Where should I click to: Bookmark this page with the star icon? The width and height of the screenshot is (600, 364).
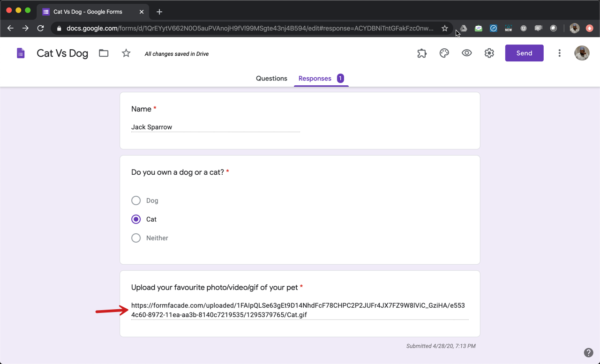(444, 29)
